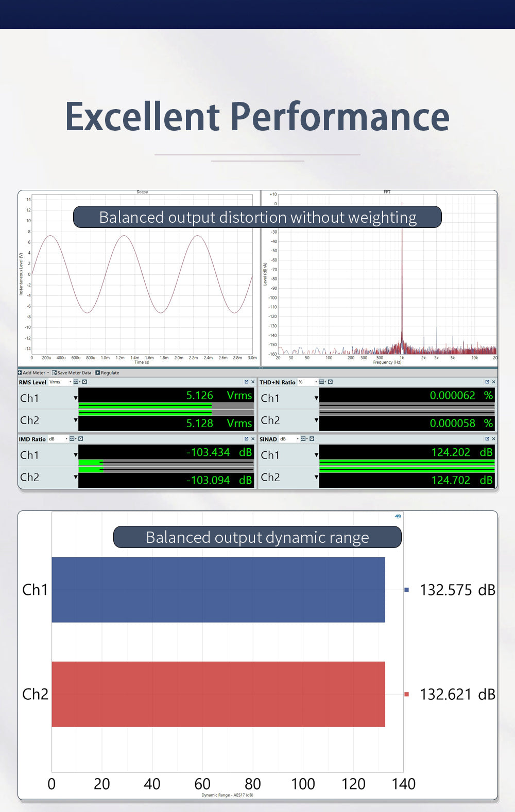
Task: Click Save Meter Data in the toolbar
Action: (72, 373)
